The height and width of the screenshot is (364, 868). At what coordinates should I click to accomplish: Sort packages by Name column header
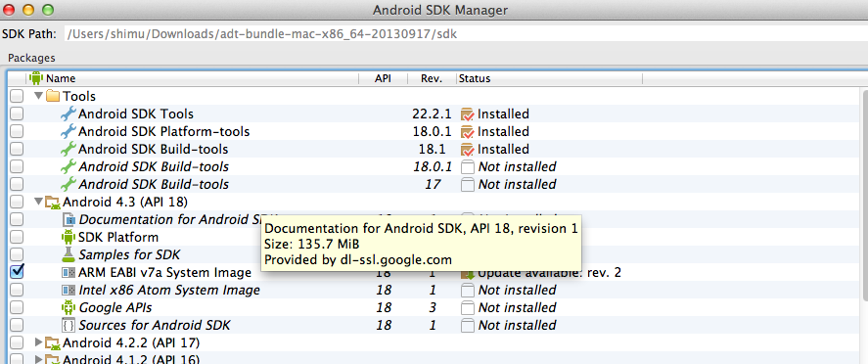[192, 78]
